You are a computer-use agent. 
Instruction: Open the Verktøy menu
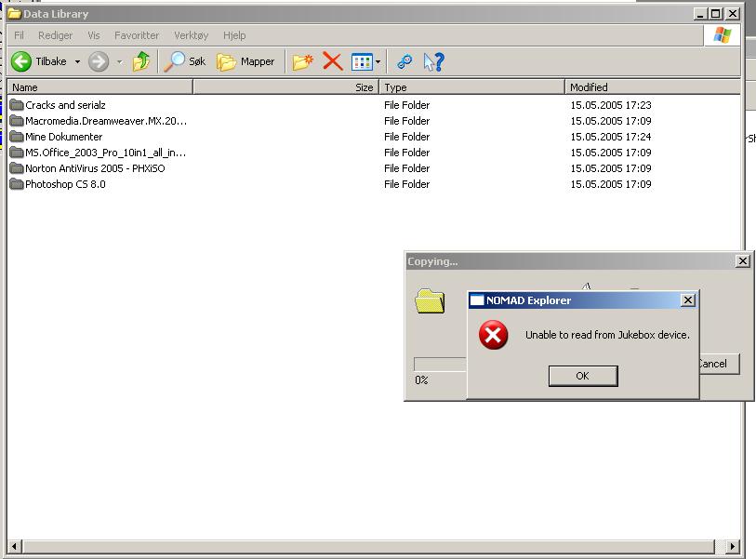pos(191,35)
